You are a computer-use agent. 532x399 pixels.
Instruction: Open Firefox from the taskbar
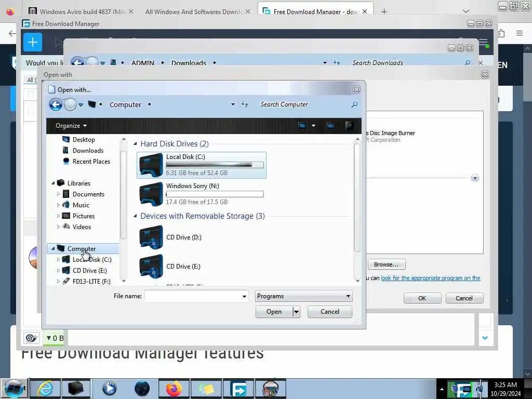click(174, 389)
